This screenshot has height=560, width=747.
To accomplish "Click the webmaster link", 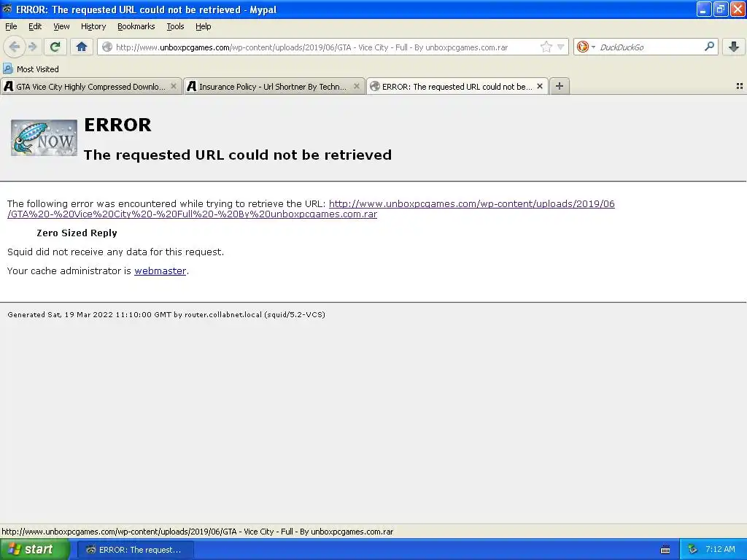I will 160,271.
